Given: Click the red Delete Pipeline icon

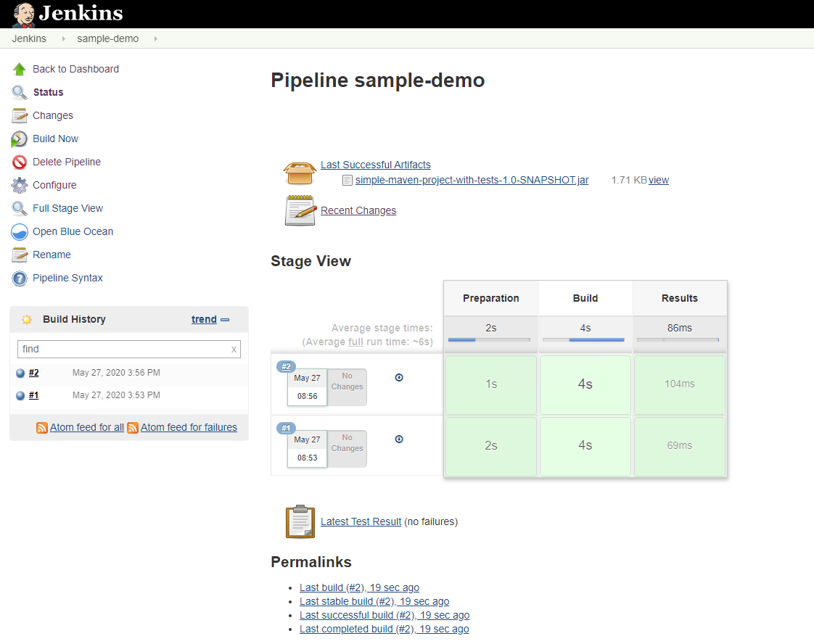Looking at the screenshot, I should [x=19, y=162].
